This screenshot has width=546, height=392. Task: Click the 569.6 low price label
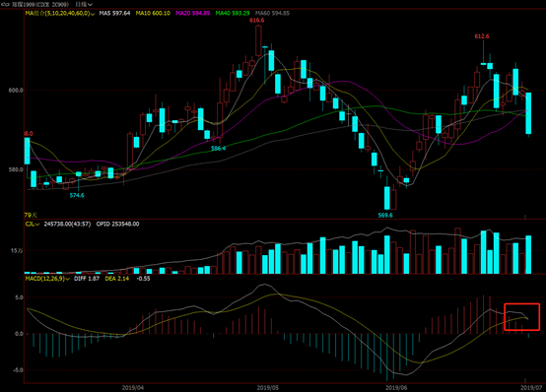pyautogui.click(x=385, y=215)
